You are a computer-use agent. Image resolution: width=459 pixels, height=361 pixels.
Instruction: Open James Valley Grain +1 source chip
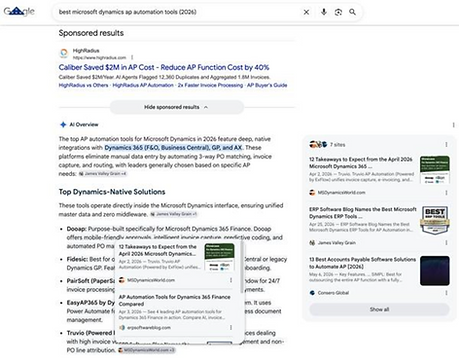tap(174, 214)
